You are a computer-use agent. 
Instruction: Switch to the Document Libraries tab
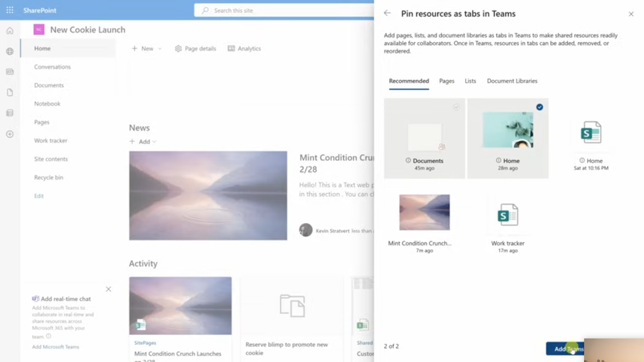tap(512, 81)
